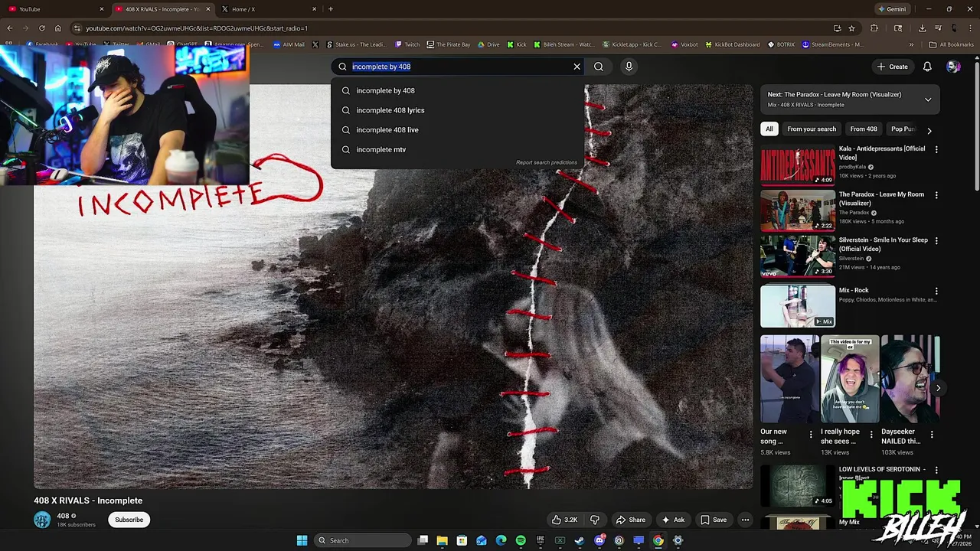Bookmark this page with the star icon
Screen dimensions: 980x551
tap(851, 28)
